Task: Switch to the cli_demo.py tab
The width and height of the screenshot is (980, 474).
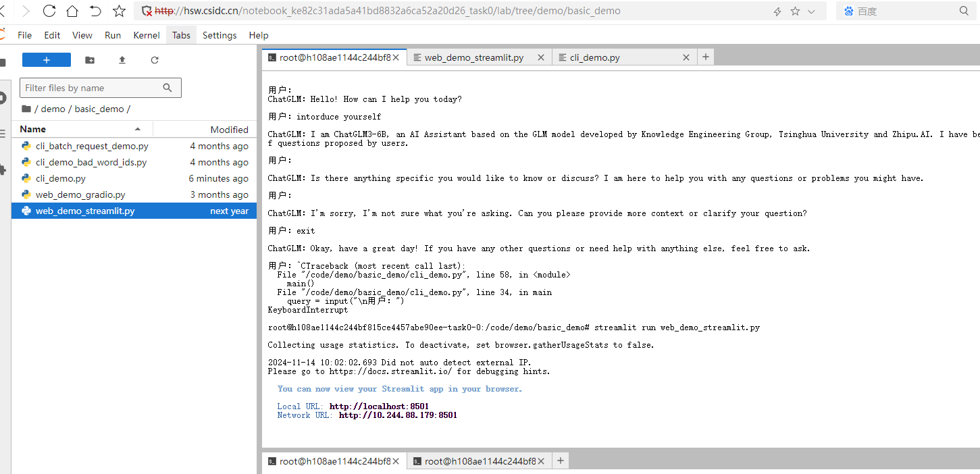Action: click(594, 57)
